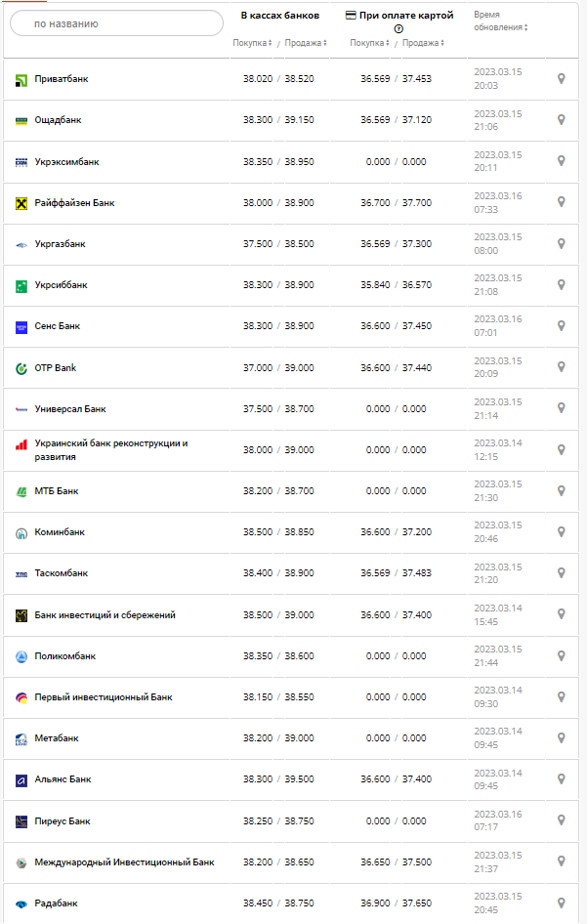Click the map marker in Райффайзен Банк row
587x924 pixels.
point(561,202)
